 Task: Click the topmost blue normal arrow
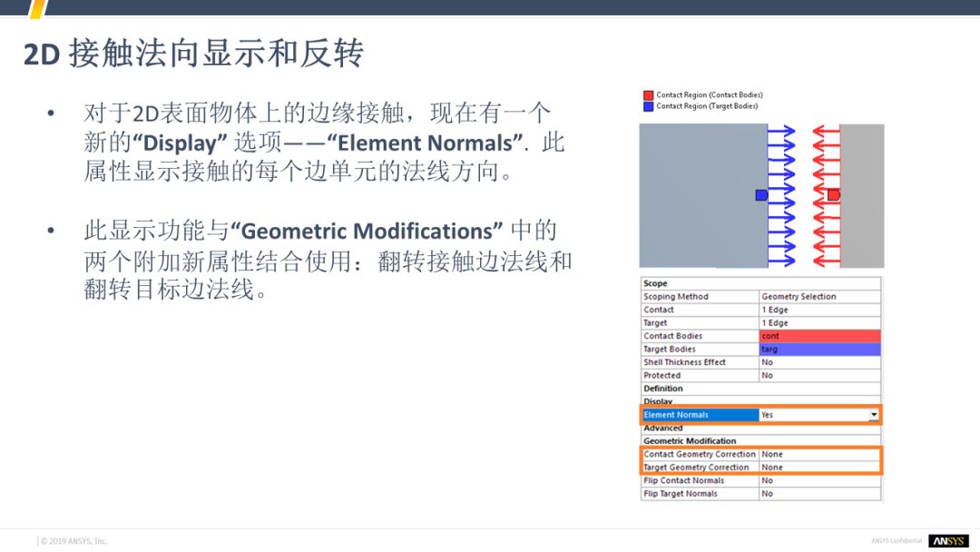[x=781, y=133]
